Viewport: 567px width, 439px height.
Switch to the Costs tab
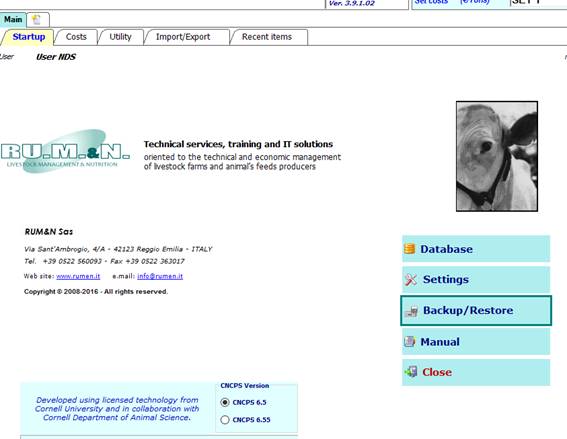tap(76, 37)
